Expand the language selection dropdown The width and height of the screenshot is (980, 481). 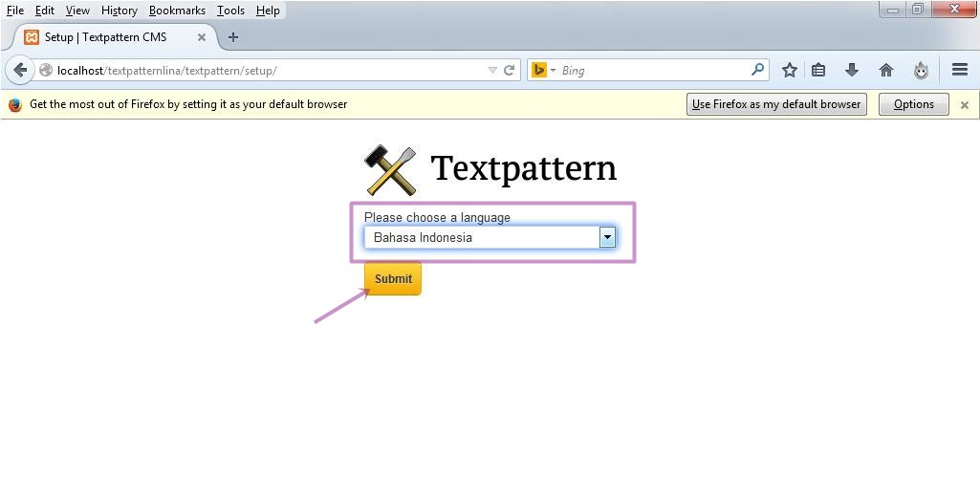coord(607,237)
